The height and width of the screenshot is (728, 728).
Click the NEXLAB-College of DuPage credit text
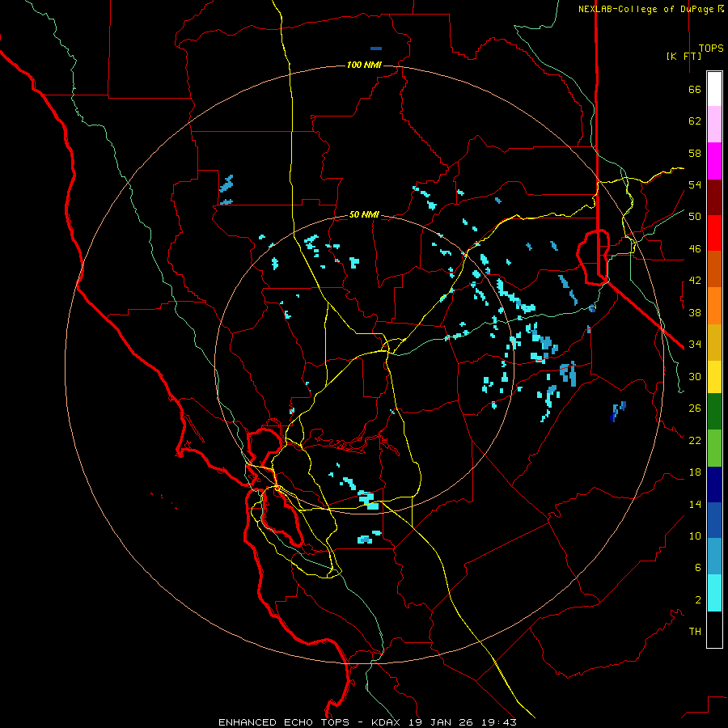645,9
